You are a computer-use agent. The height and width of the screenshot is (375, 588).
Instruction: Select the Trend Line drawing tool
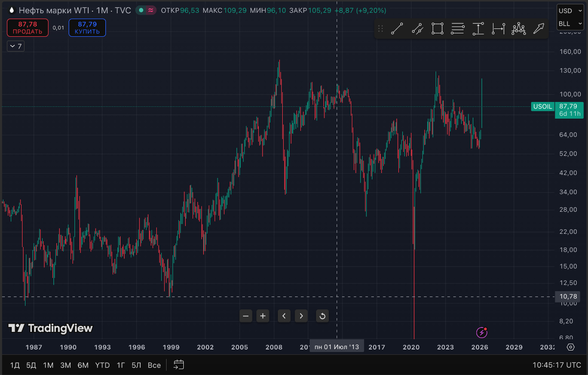[x=397, y=28]
